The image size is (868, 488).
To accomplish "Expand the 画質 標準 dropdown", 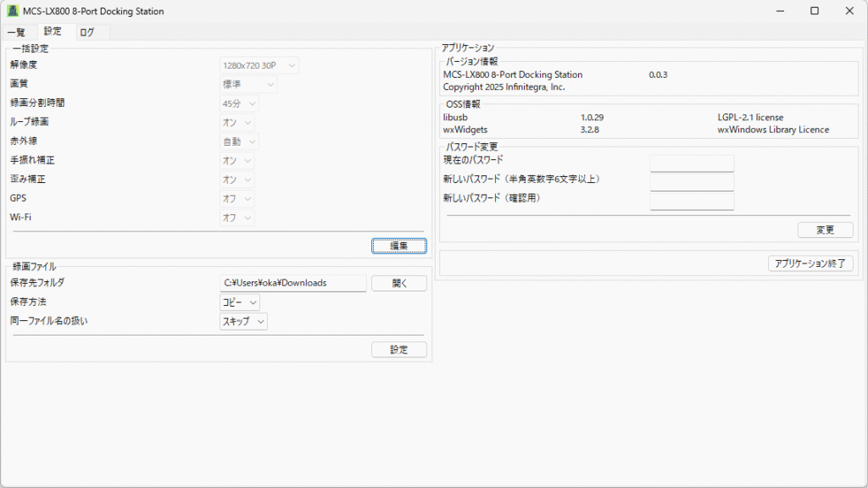I will pos(248,85).
